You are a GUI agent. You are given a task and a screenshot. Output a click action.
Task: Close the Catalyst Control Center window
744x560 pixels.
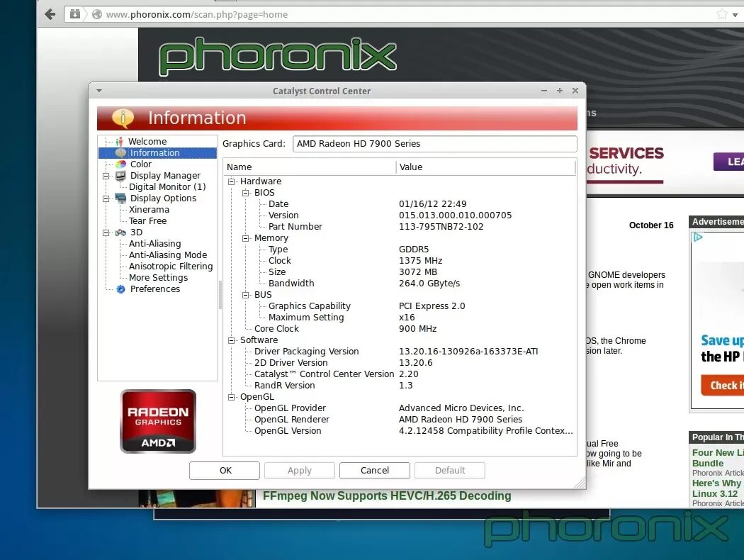(x=575, y=91)
